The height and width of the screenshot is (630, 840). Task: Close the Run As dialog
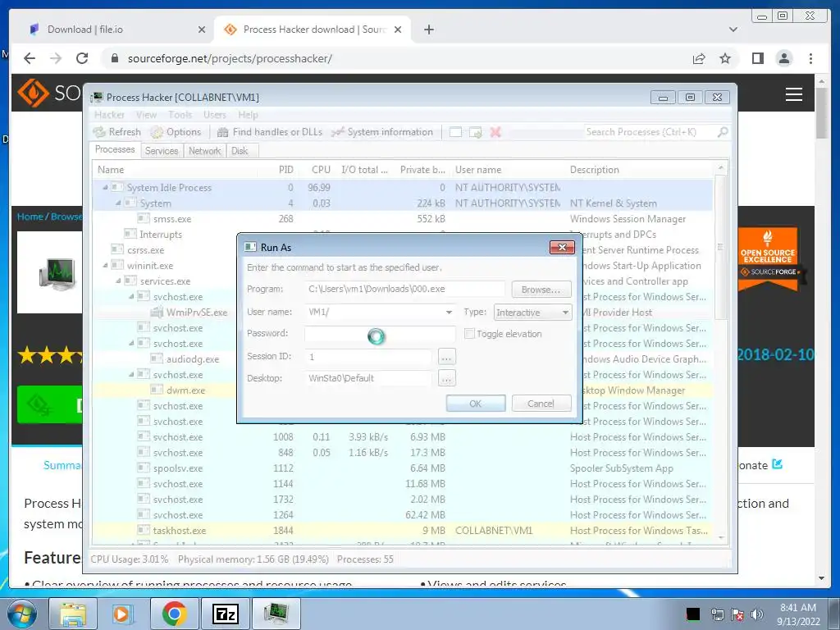(x=562, y=247)
